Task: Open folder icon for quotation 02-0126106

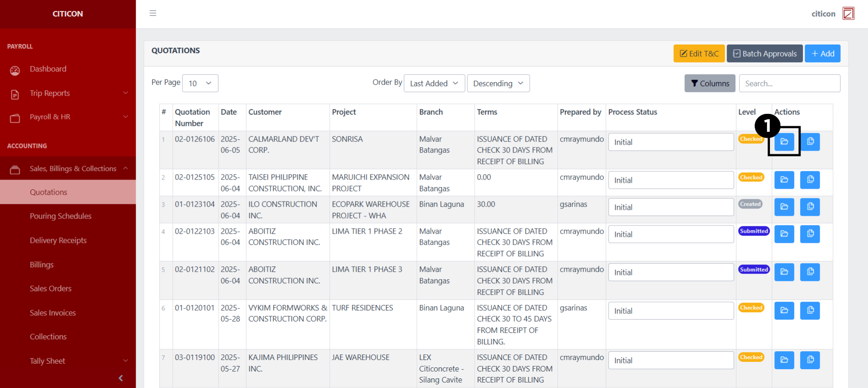Action: click(x=784, y=141)
